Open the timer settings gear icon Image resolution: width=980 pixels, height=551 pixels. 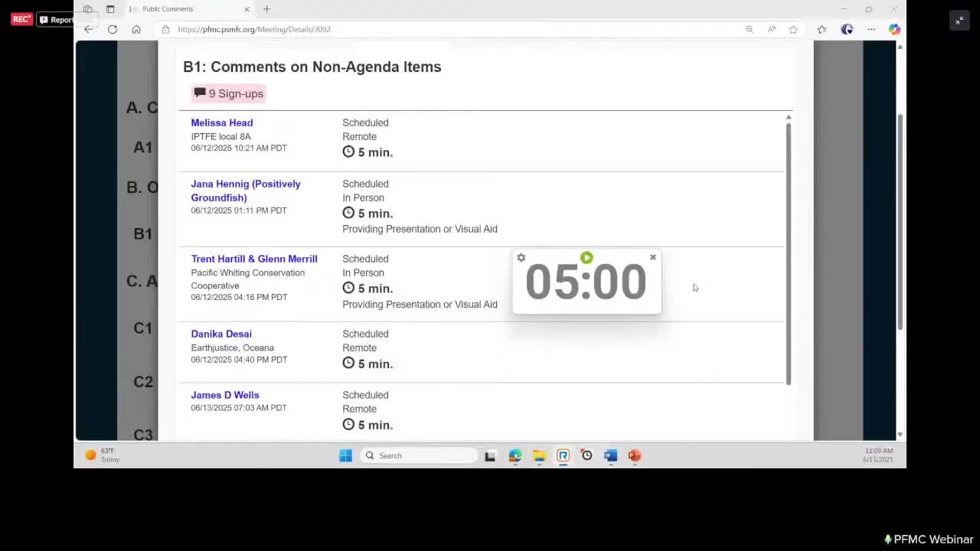(521, 258)
